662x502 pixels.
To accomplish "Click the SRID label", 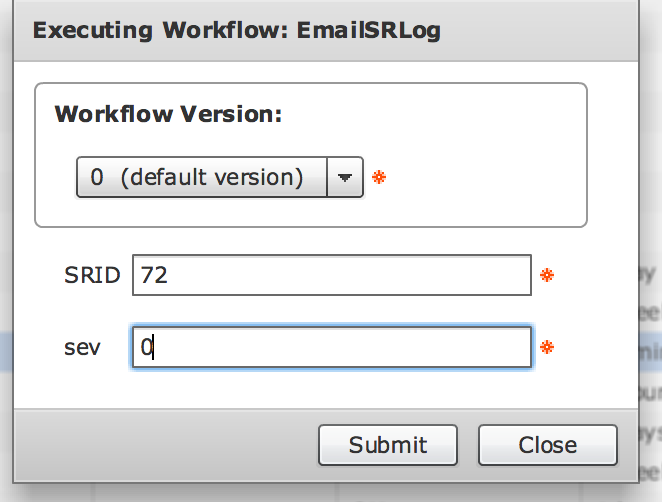I will point(92,275).
